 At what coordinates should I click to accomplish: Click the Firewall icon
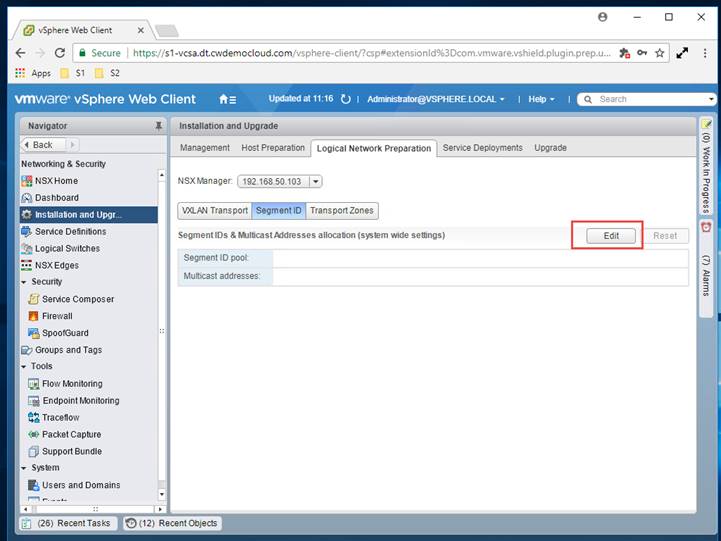click(x=34, y=316)
